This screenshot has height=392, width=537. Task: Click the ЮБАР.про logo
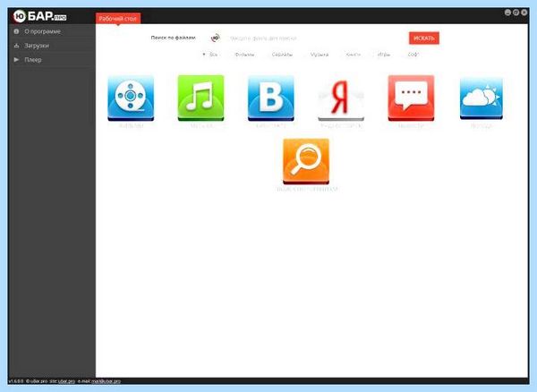pyautogui.click(x=39, y=16)
